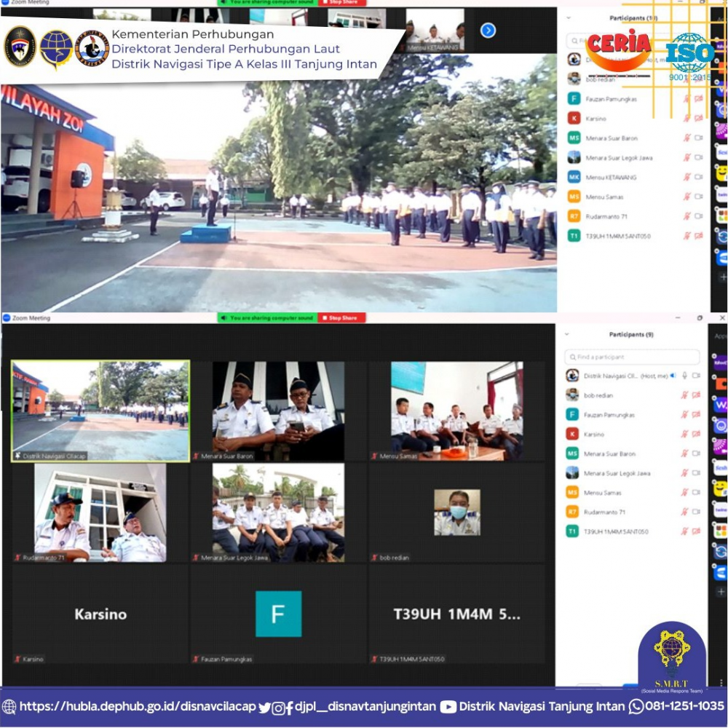Click the host's blue speaker icon in the bottom list
This screenshot has width=728, height=728.
673,376
